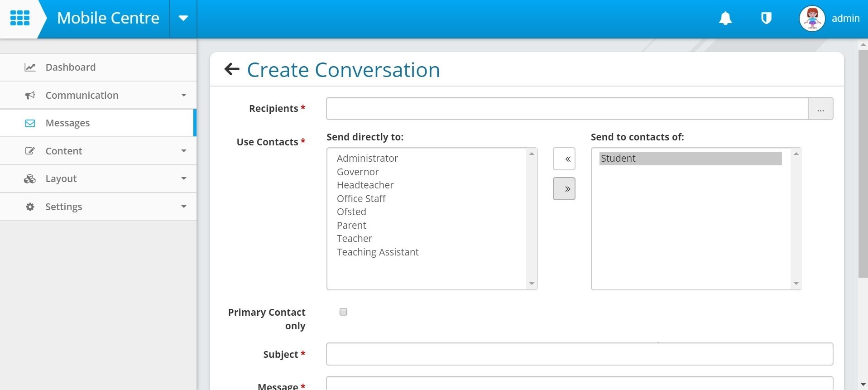Expand the Content submenu arrow
The image size is (868, 390).
tap(183, 151)
